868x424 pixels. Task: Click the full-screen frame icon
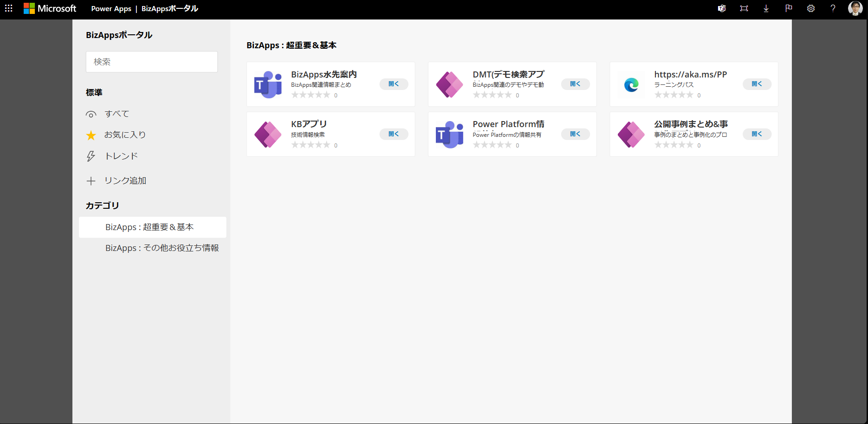pos(744,8)
